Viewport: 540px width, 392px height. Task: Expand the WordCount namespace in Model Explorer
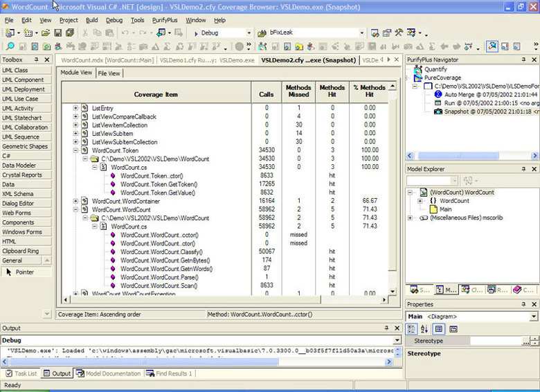coord(420,201)
